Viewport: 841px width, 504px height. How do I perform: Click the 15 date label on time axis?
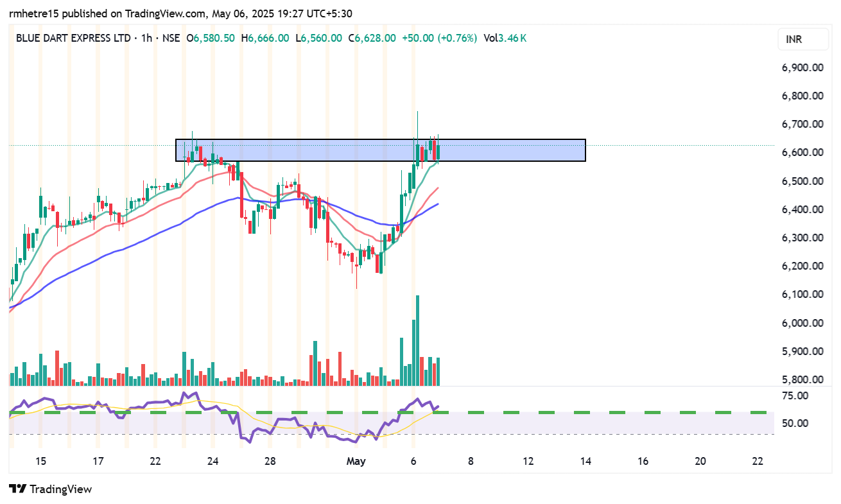(x=40, y=461)
